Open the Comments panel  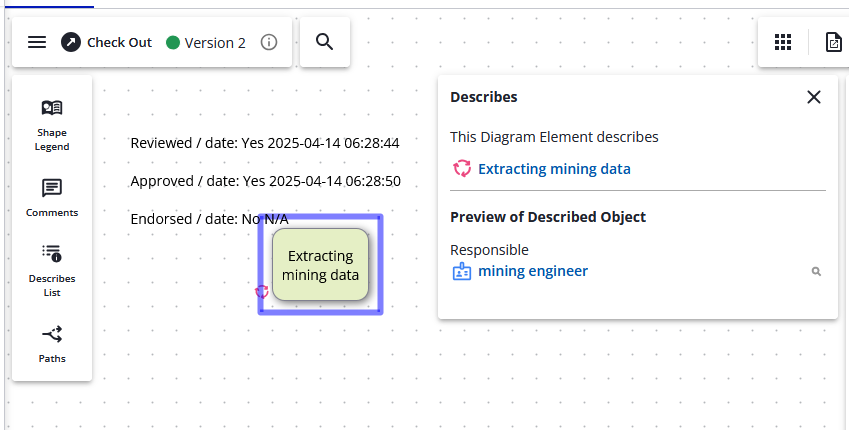pyautogui.click(x=52, y=196)
